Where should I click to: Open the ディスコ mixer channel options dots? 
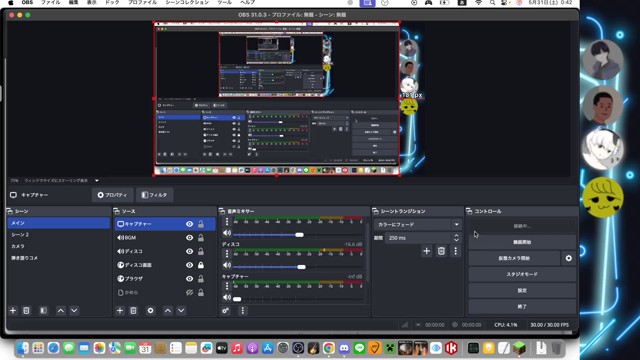coord(227,254)
